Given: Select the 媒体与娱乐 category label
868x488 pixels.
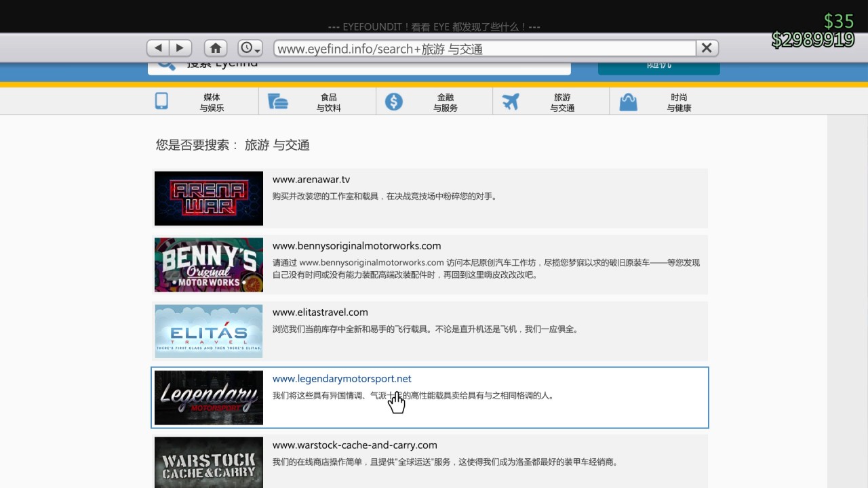Looking at the screenshot, I should (212, 102).
